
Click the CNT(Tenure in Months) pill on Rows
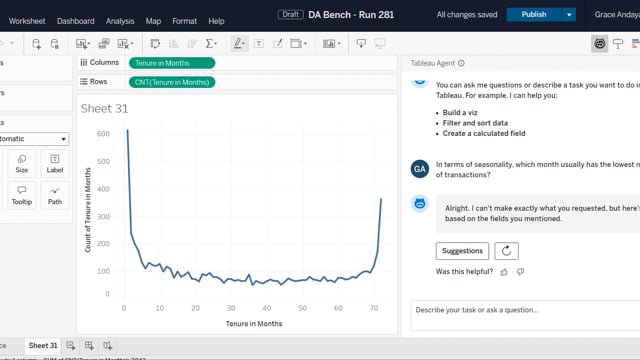point(172,82)
